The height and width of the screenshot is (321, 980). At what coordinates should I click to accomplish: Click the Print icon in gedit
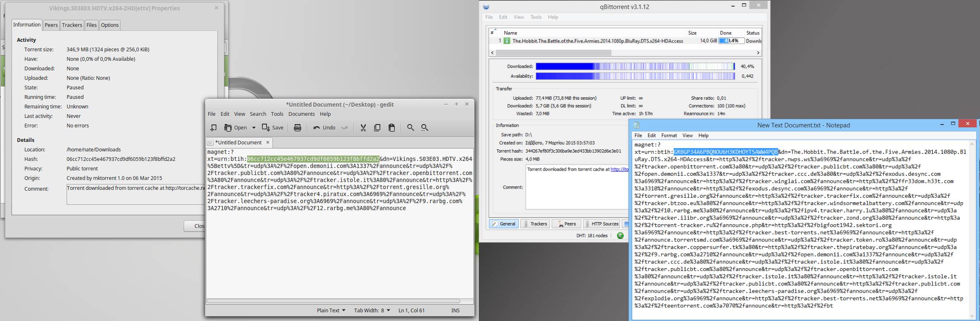click(297, 128)
